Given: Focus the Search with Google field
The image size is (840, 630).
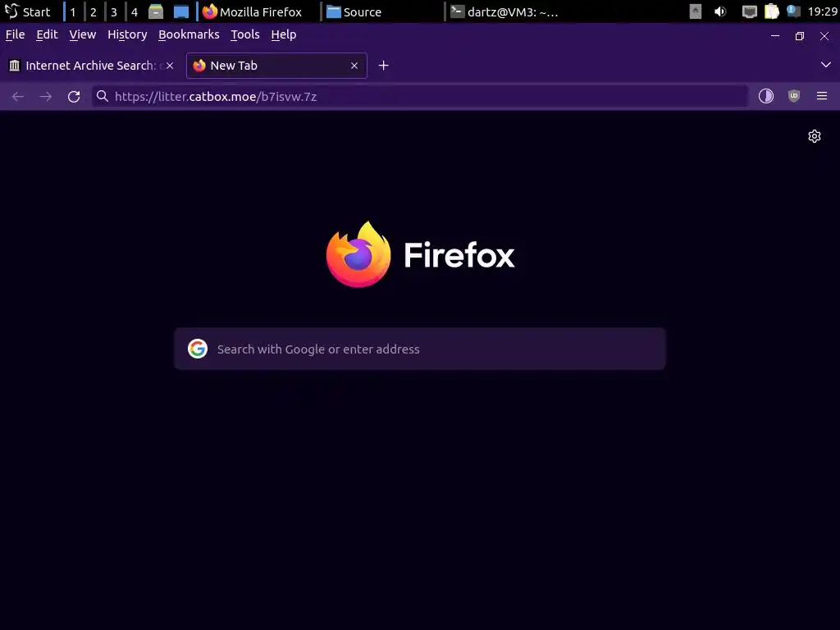Looking at the screenshot, I should [420, 349].
